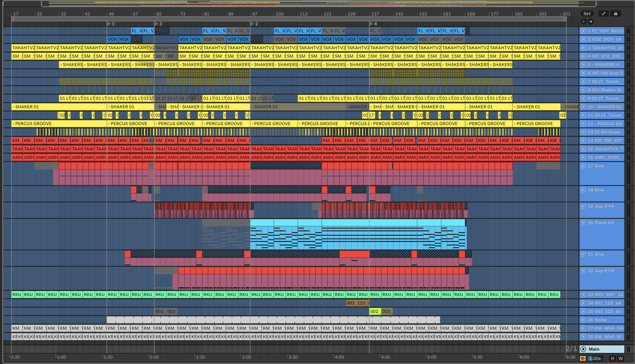Collapse the unfolded track 21 Diva
The height and width of the screenshot is (364, 635).
pos(583,254)
